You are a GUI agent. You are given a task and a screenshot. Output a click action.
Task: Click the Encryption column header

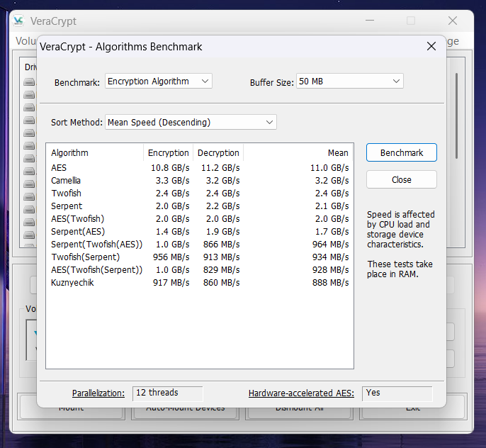169,153
